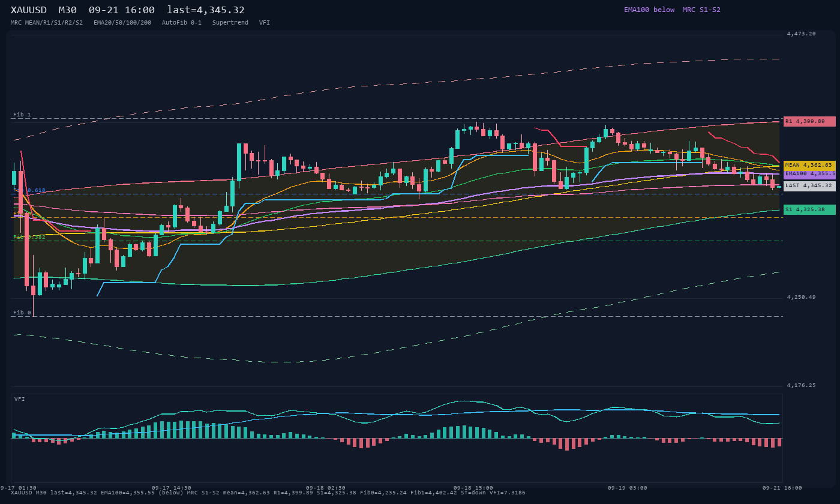The width and height of the screenshot is (840, 504).
Task: Click the 09-19 03:00 time axis label
Action: [x=628, y=488]
